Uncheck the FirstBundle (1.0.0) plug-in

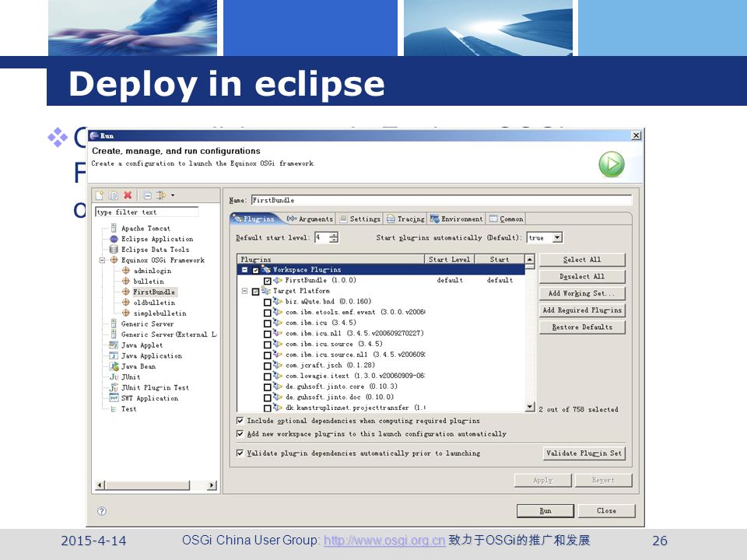click(x=267, y=281)
